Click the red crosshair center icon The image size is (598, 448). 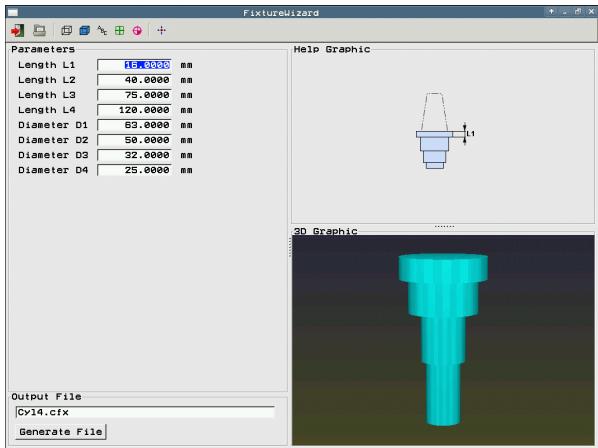pos(161,31)
